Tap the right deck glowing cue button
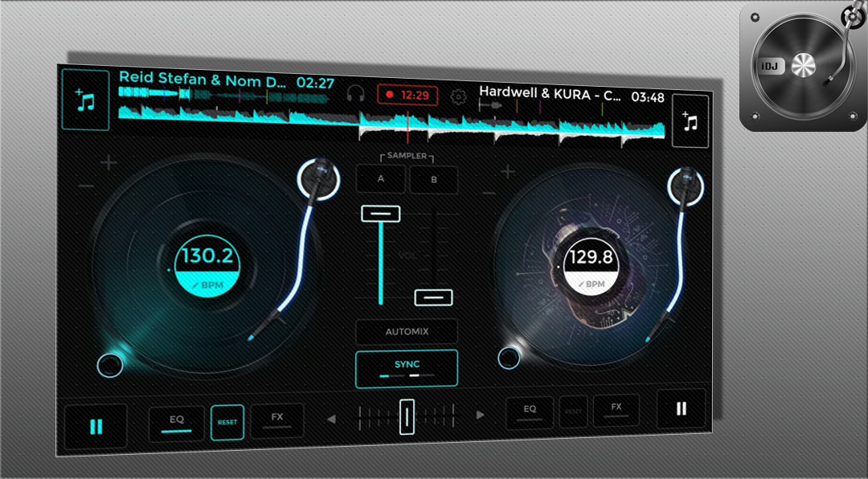 (509, 358)
